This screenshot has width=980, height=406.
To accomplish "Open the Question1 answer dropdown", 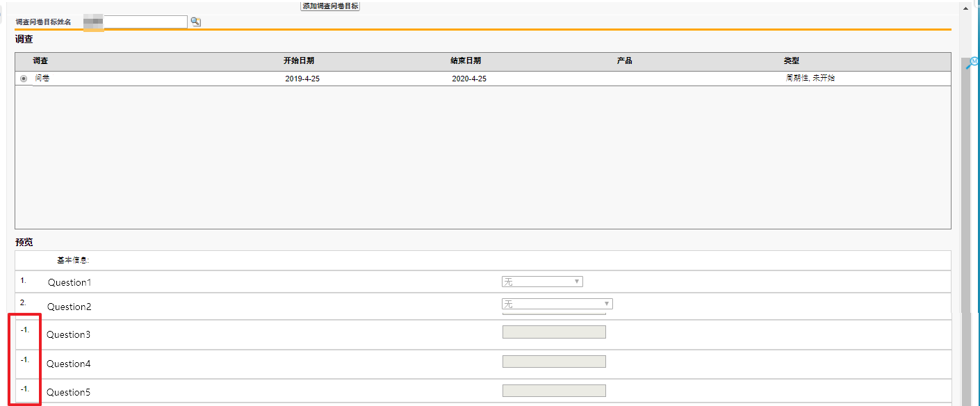I will pyautogui.click(x=542, y=282).
